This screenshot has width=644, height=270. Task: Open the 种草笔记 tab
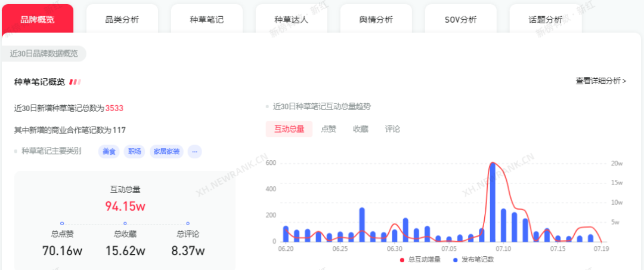click(x=206, y=20)
